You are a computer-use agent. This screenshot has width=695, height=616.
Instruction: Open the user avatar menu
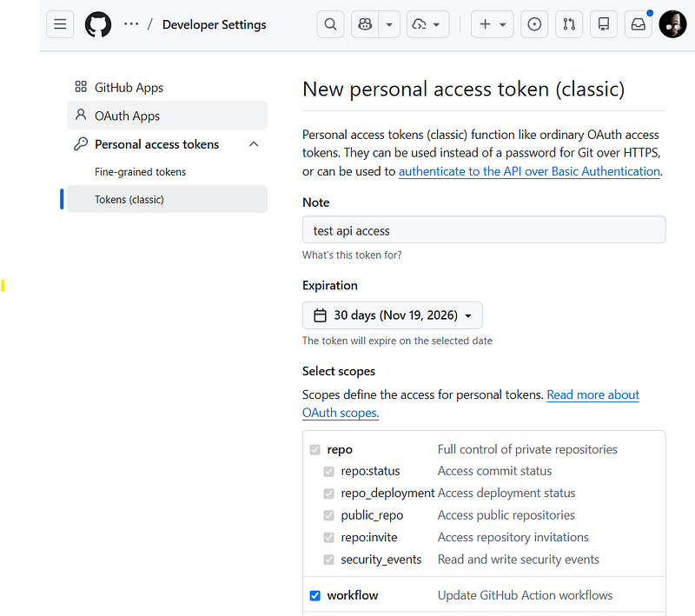point(672,24)
